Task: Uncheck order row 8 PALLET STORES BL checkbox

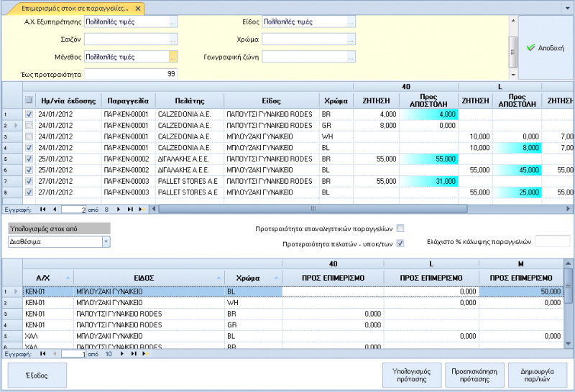Action: point(29,192)
